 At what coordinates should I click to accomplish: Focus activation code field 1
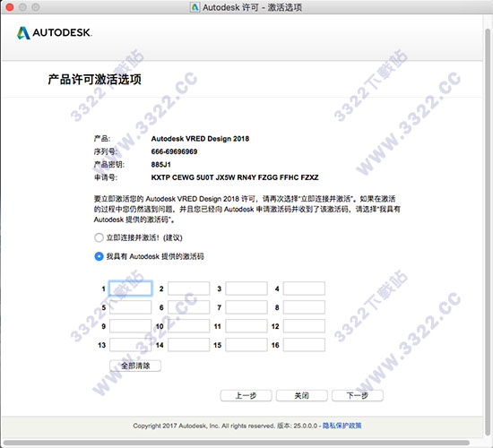[131, 289]
